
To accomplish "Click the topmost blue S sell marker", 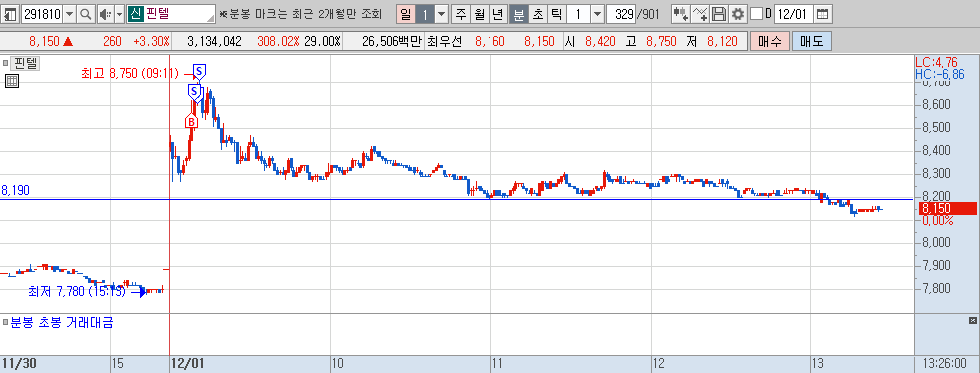I will tap(199, 71).
